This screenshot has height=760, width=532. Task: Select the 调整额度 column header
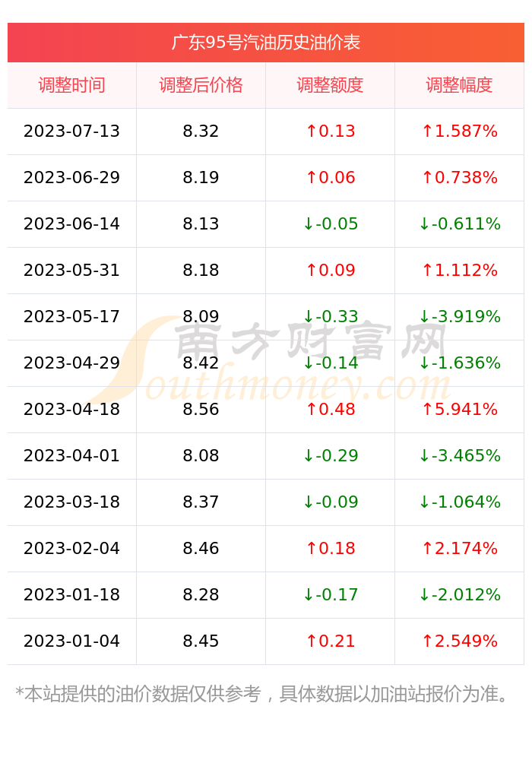tap(330, 85)
